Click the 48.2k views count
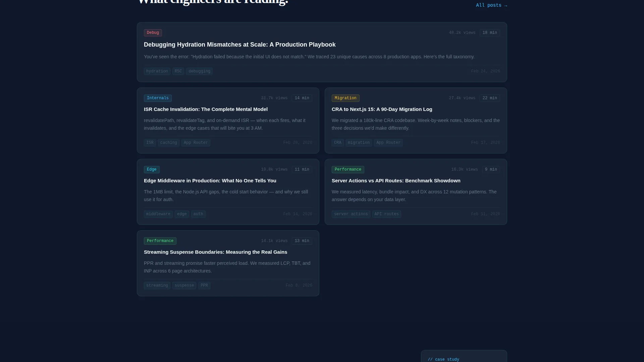The width and height of the screenshot is (644, 362). point(462,33)
